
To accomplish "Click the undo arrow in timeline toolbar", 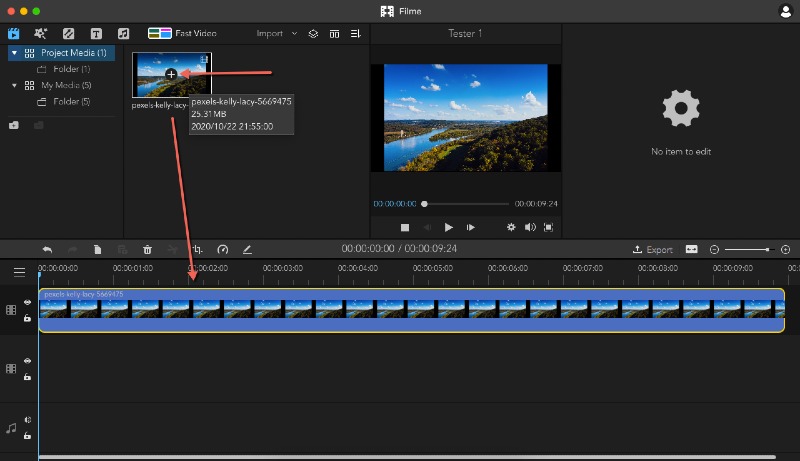I will 47,249.
